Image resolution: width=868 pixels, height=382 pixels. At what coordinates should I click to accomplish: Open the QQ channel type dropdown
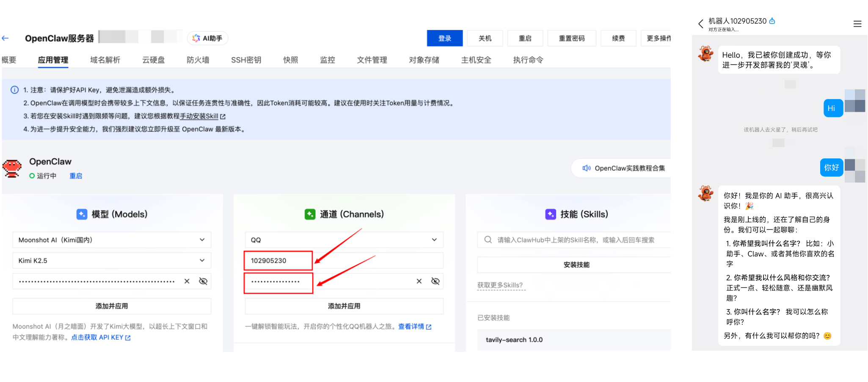pyautogui.click(x=344, y=240)
